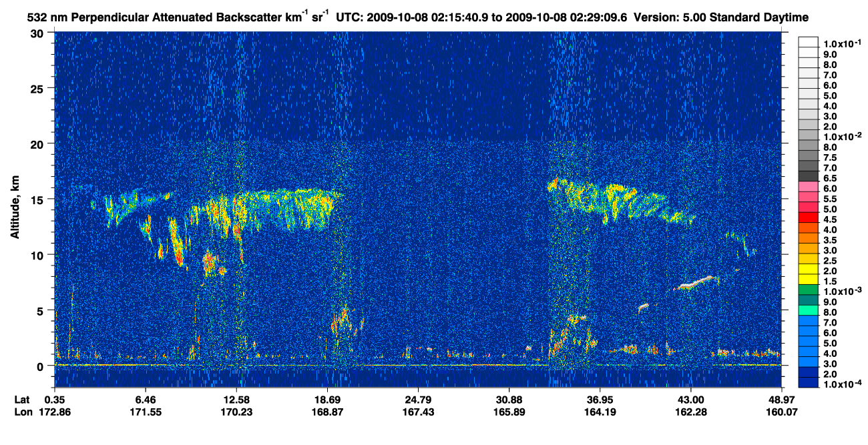868x445 pixels.
Task: Select longitude value 165.89
Action: pyautogui.click(x=509, y=412)
